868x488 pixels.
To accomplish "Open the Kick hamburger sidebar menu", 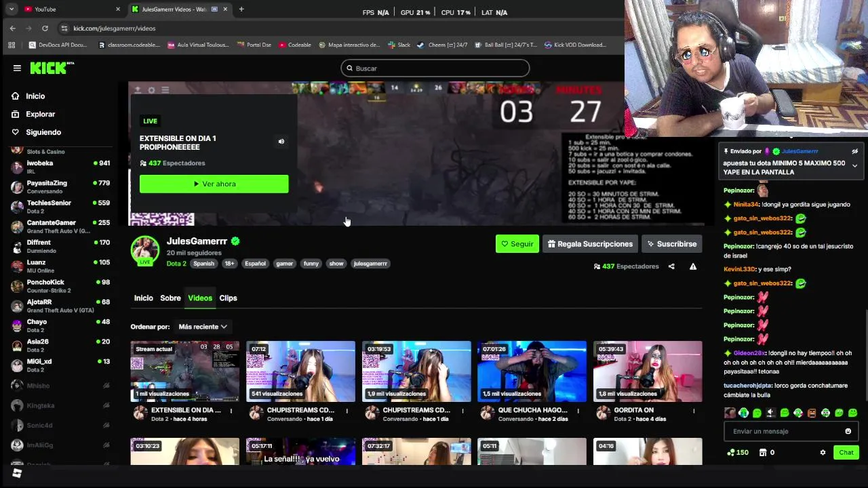I will tap(17, 68).
